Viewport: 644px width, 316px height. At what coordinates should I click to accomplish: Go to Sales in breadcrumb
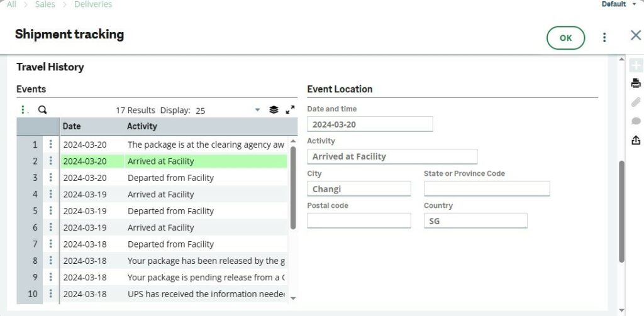tap(45, 4)
